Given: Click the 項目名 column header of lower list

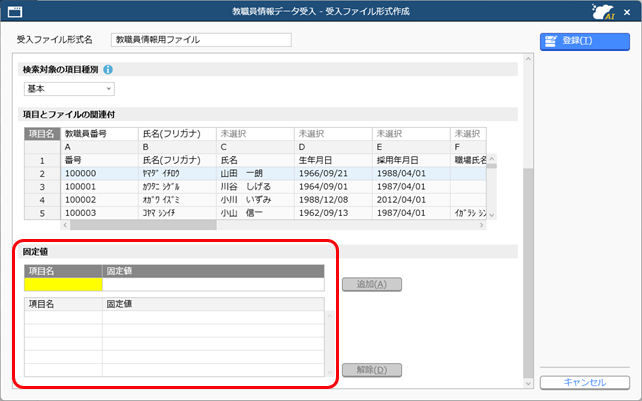Looking at the screenshot, I should pos(63,304).
